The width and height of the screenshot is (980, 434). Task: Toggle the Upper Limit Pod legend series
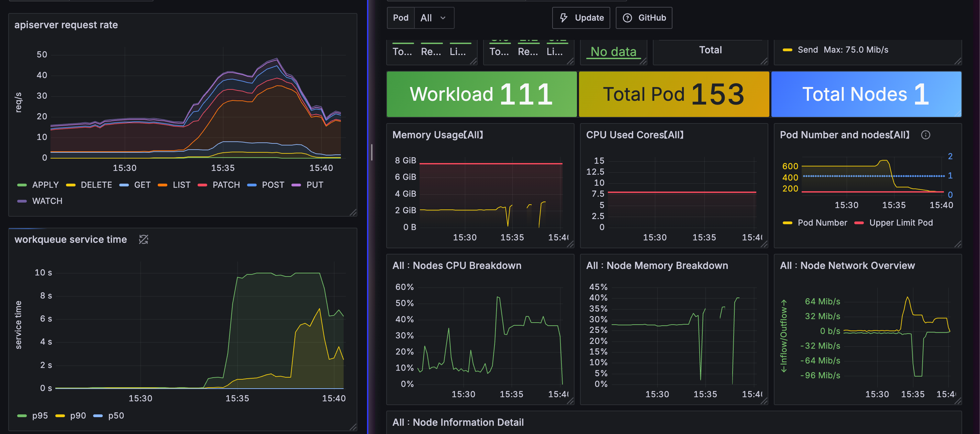pos(901,223)
